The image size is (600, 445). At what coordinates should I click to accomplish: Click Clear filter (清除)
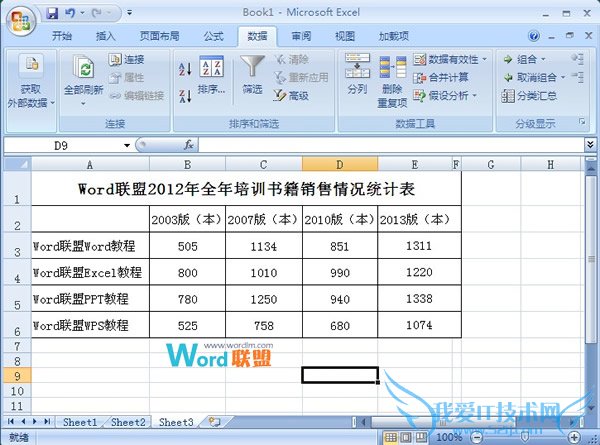click(x=292, y=59)
